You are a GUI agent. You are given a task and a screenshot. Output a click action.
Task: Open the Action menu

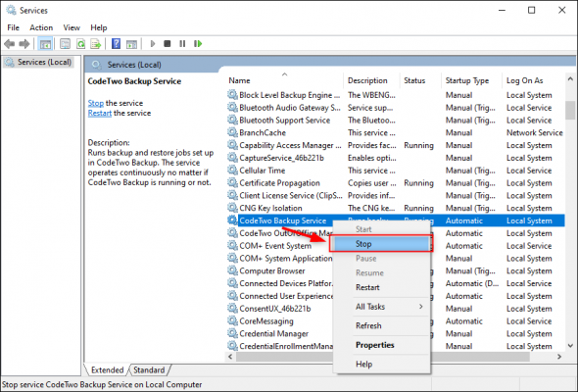[41, 27]
